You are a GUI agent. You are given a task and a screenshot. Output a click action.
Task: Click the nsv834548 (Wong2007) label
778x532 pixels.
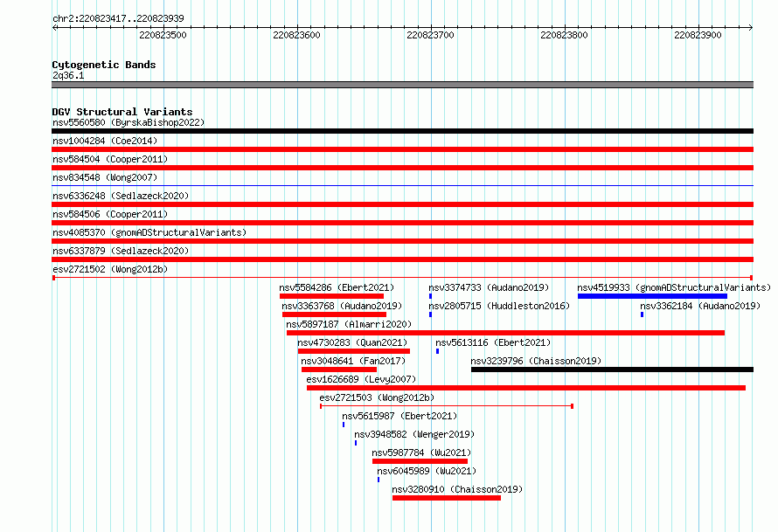coord(105,177)
